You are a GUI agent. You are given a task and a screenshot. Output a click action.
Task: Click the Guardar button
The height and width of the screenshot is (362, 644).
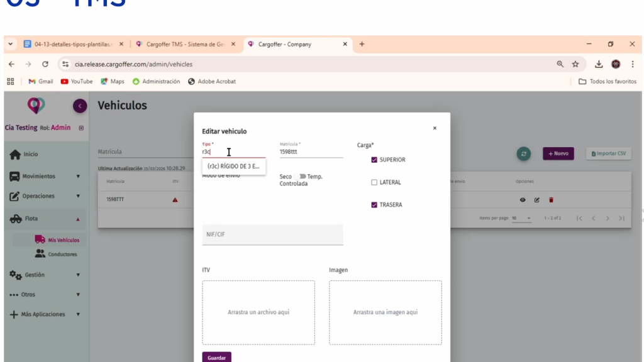[x=216, y=357]
